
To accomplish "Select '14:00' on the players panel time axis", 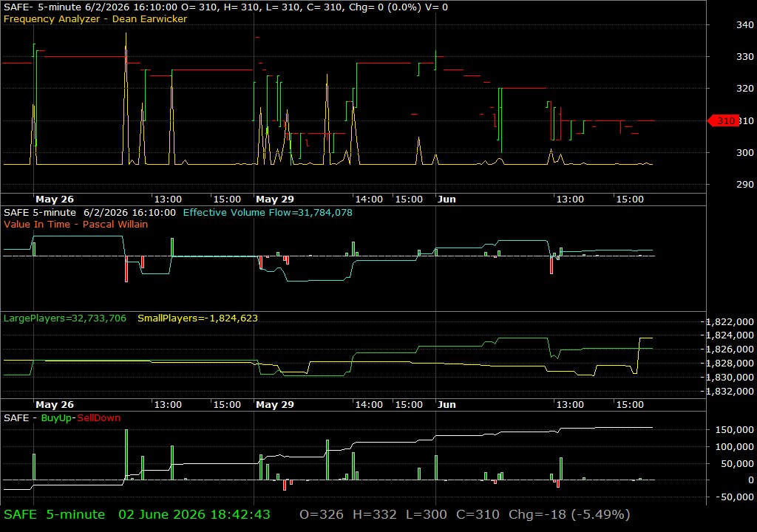I will tap(369, 405).
